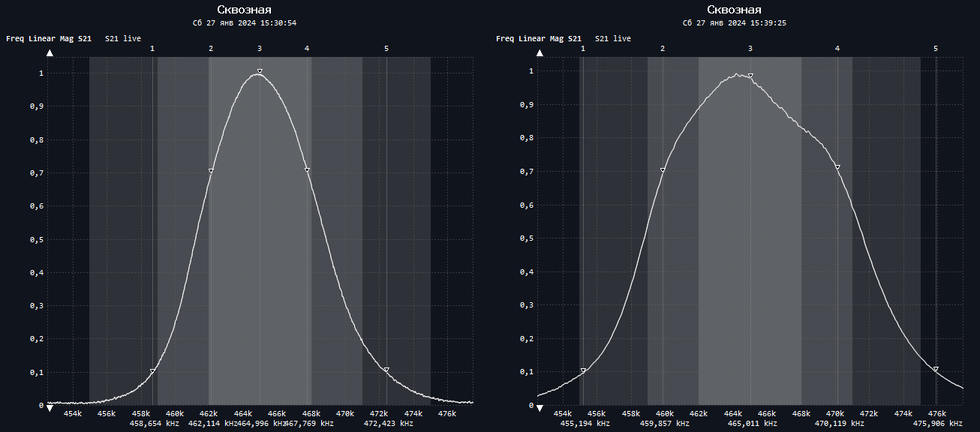The image size is (980, 432).
Task: Click the down arrow below left chart axis
Action: [x=50, y=408]
